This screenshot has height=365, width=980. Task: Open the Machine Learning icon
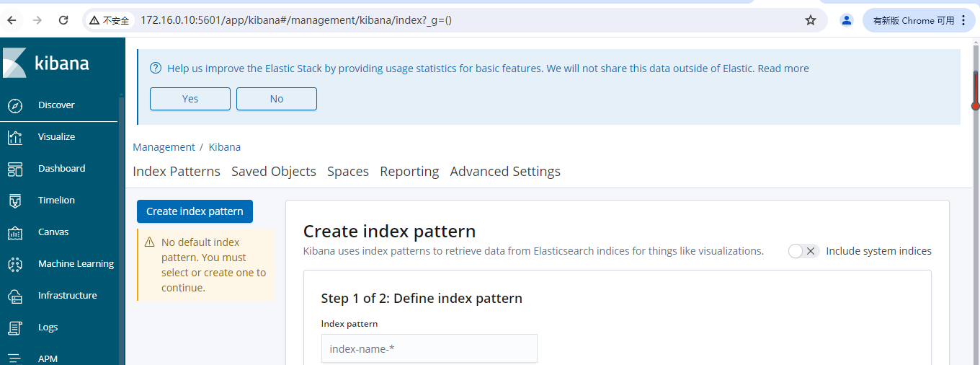coord(15,264)
